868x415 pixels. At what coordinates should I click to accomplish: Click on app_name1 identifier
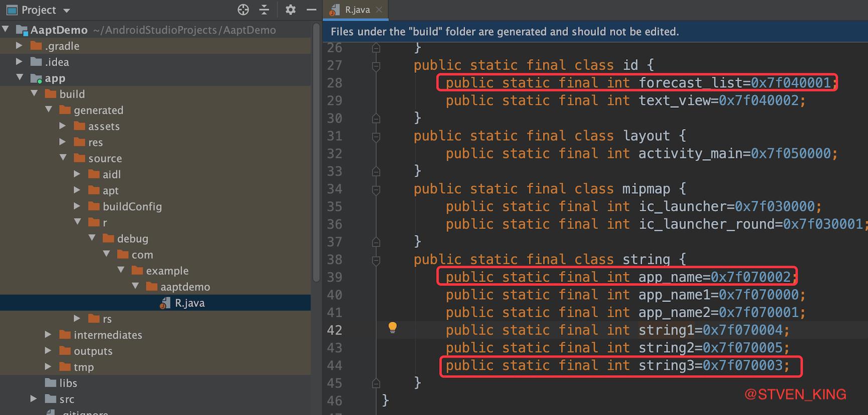tap(674, 295)
